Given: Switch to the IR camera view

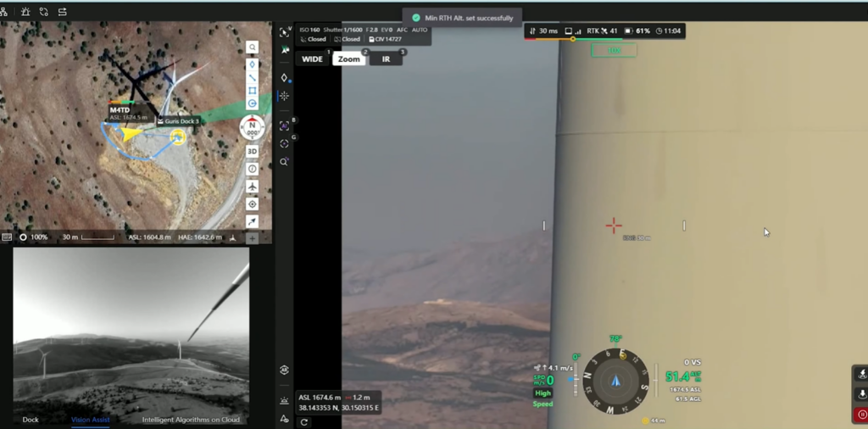Looking at the screenshot, I should (x=387, y=59).
